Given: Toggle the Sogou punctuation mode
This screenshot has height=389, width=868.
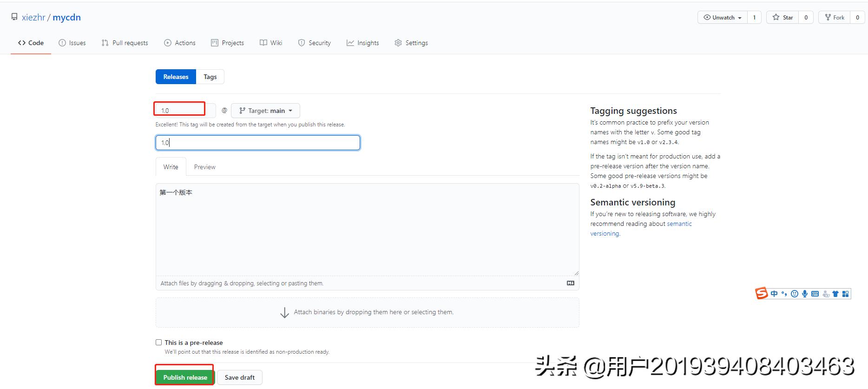Looking at the screenshot, I should (x=784, y=294).
